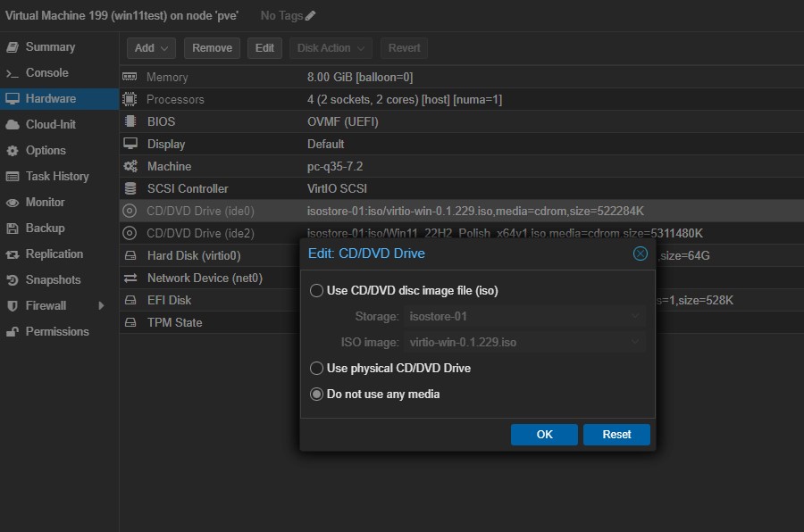Click the Permissions unlock icon
The height and width of the screenshot is (532, 804).
13,332
